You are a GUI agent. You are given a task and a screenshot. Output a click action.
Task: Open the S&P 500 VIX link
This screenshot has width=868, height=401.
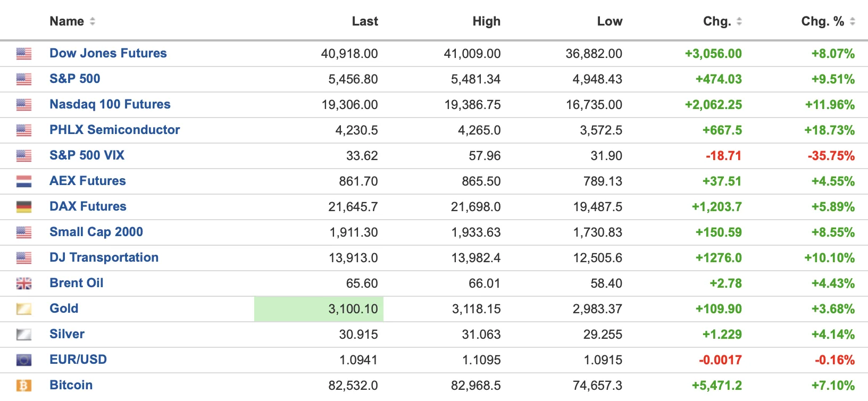click(x=87, y=155)
